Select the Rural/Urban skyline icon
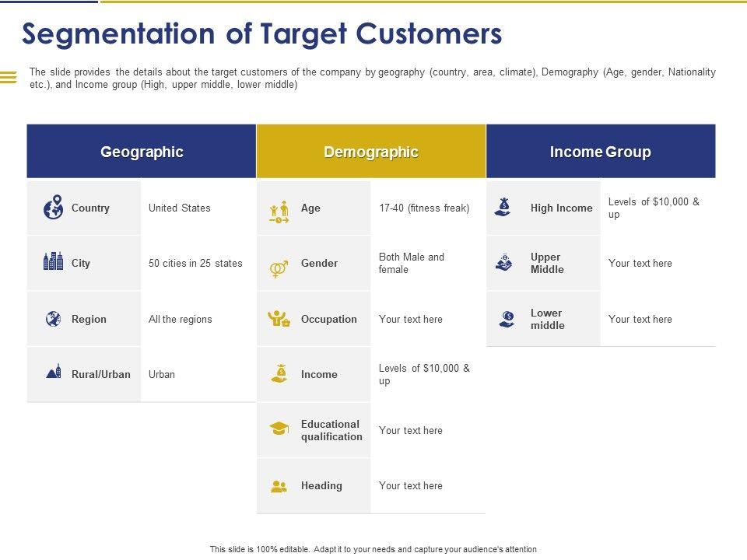Image resolution: width=747 pixels, height=560 pixels. [x=53, y=372]
